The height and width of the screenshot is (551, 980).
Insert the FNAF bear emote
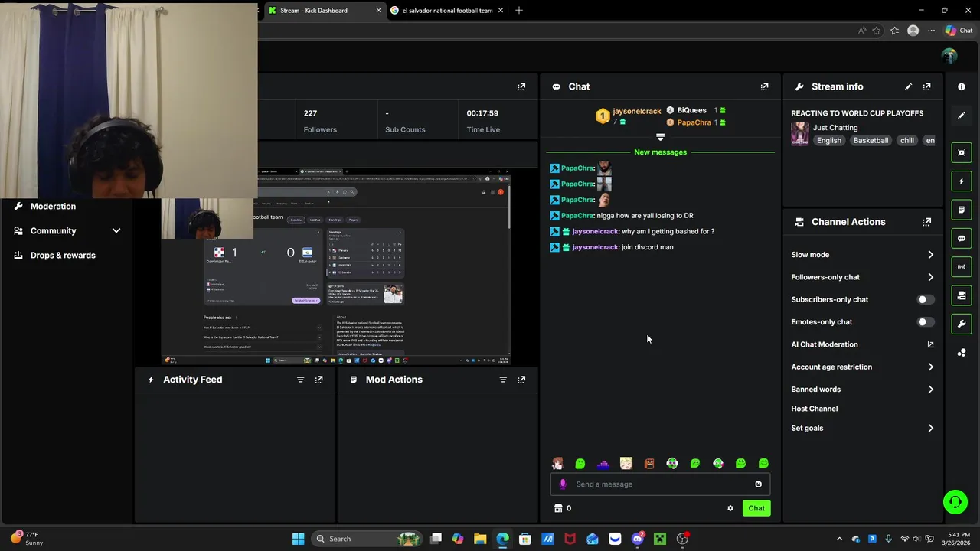pos(649,464)
